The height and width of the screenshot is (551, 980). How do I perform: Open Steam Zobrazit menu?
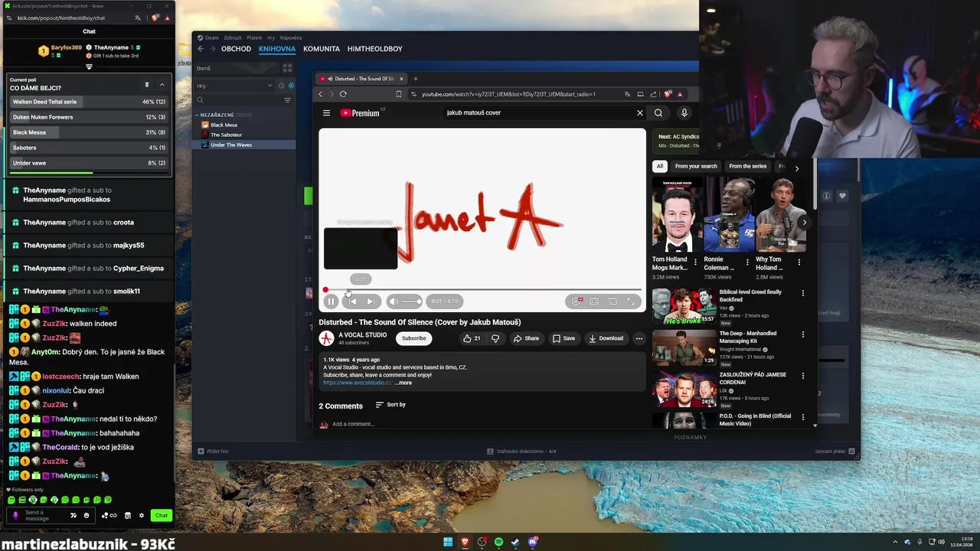tap(233, 37)
